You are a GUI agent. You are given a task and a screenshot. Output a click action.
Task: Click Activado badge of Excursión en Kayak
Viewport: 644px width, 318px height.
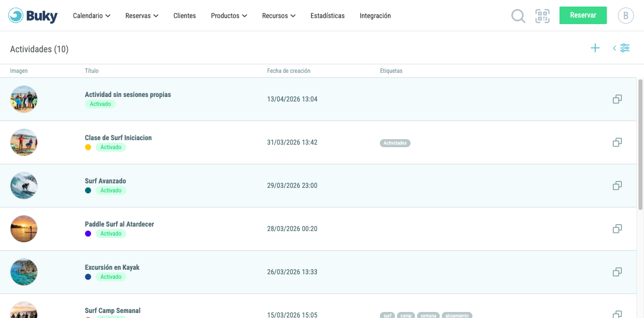111,277
